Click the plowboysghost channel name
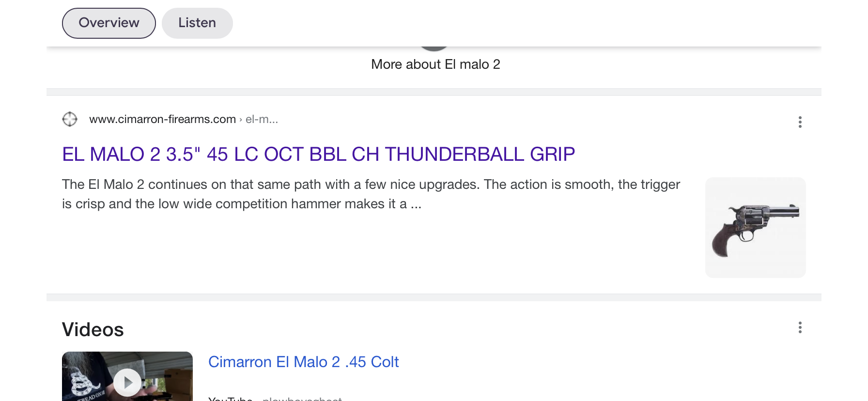868x401 pixels. pos(302,399)
